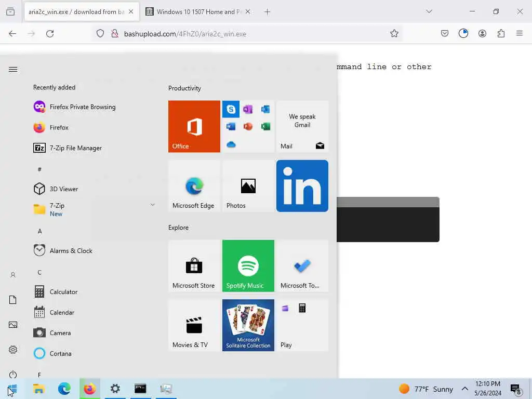Open Command Prompt from taskbar
The height and width of the screenshot is (399, 532).
140,389
